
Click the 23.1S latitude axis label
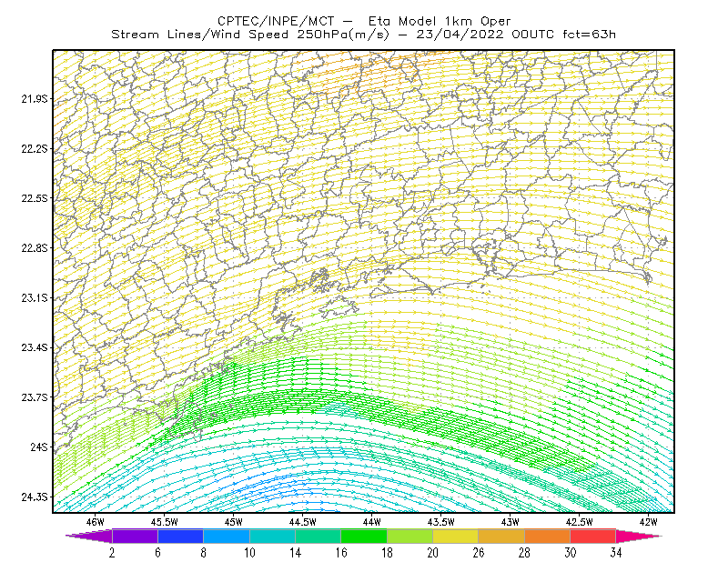point(35,298)
